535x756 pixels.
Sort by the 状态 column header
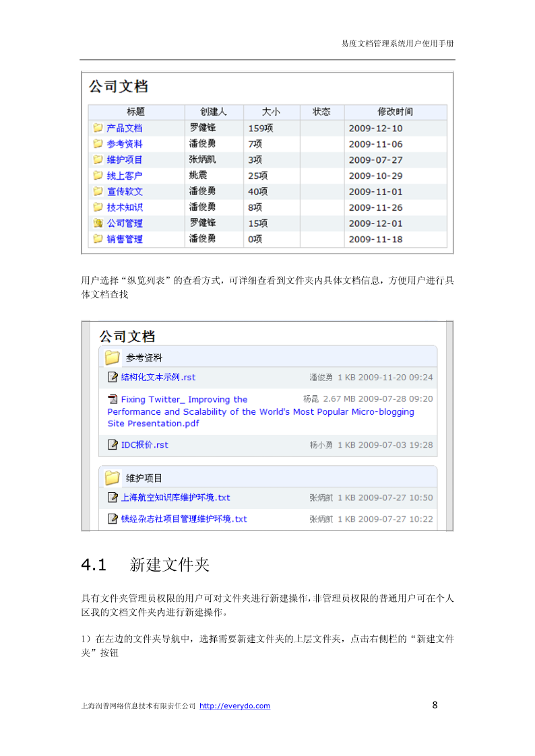pyautogui.click(x=322, y=112)
